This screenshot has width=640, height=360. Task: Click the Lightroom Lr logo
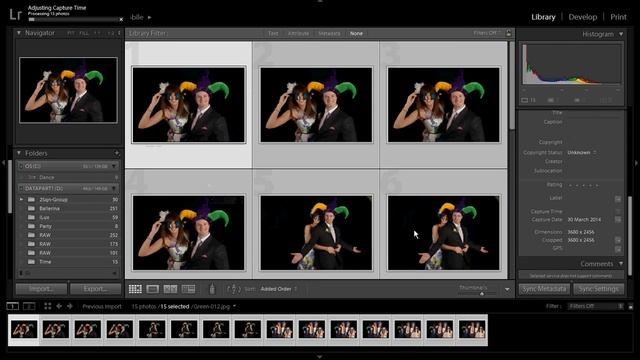pyautogui.click(x=16, y=14)
